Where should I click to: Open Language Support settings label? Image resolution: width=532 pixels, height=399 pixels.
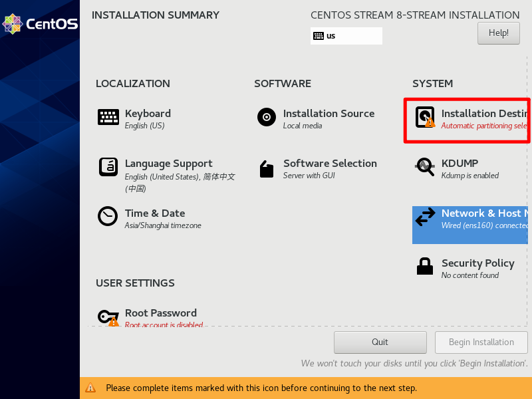[x=169, y=164]
